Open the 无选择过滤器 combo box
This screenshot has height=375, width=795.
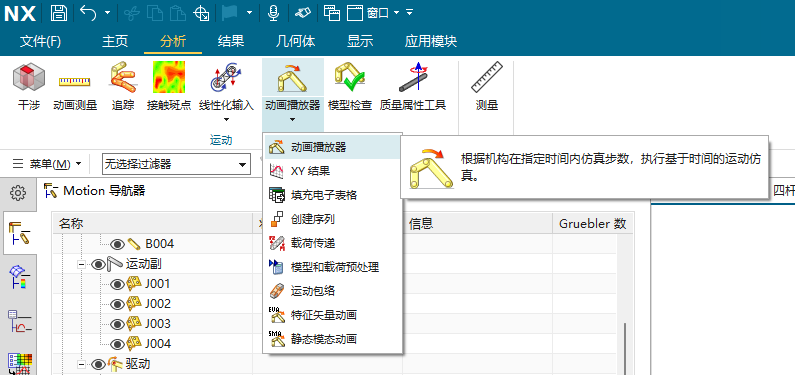click(x=176, y=164)
